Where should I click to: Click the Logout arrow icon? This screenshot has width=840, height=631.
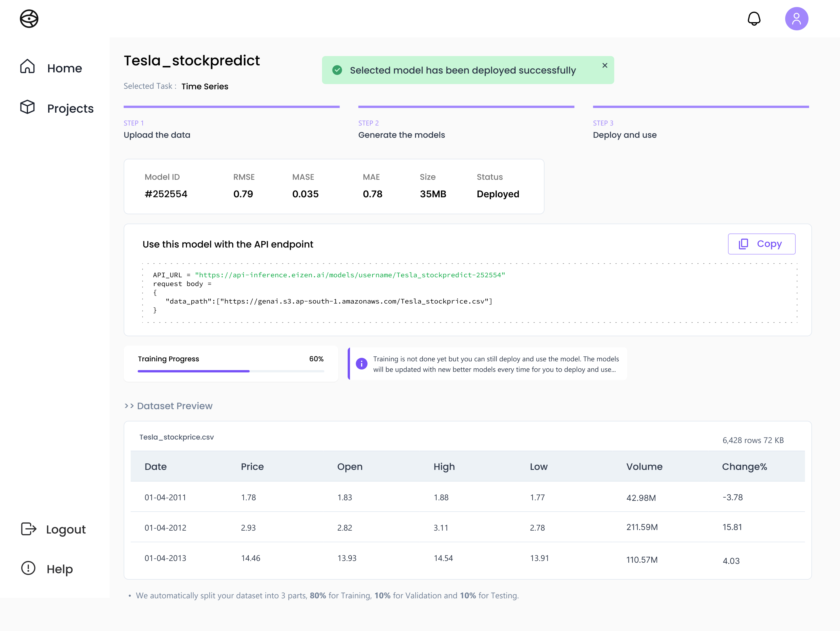pos(29,529)
